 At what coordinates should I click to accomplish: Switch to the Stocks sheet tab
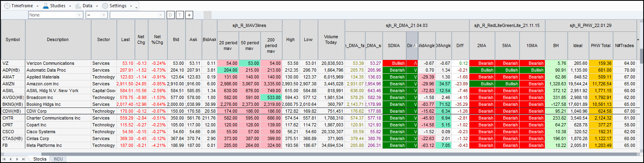[40, 159]
